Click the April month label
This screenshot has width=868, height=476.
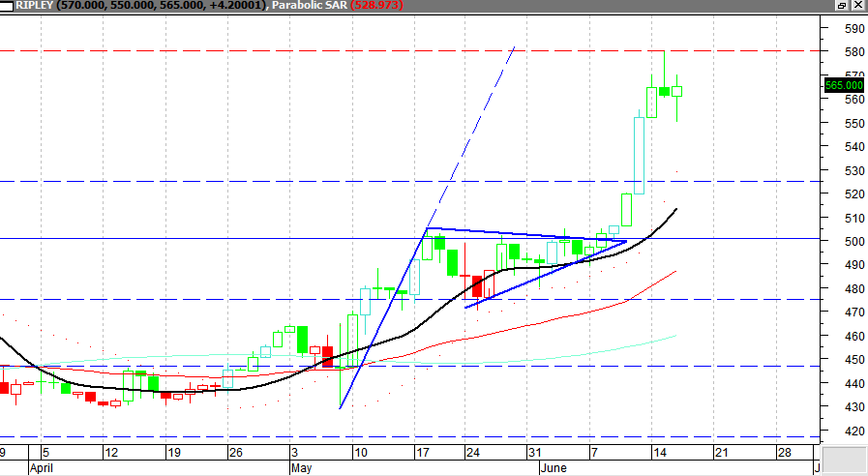pyautogui.click(x=42, y=468)
